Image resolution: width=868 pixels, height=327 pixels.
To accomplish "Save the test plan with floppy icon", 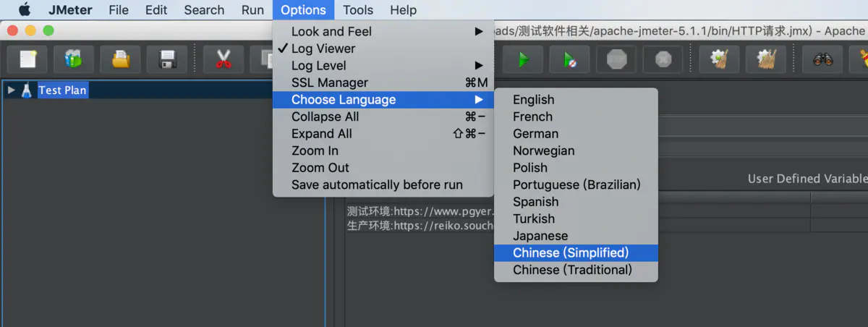I will pos(167,59).
